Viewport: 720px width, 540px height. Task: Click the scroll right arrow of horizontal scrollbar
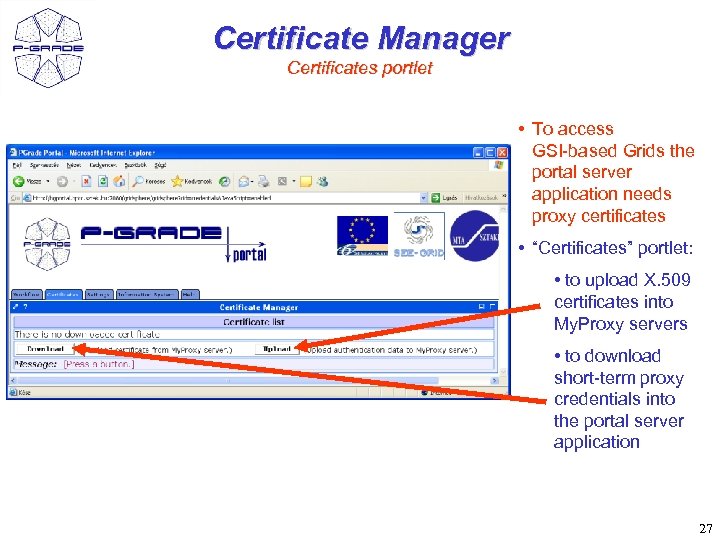click(x=495, y=381)
